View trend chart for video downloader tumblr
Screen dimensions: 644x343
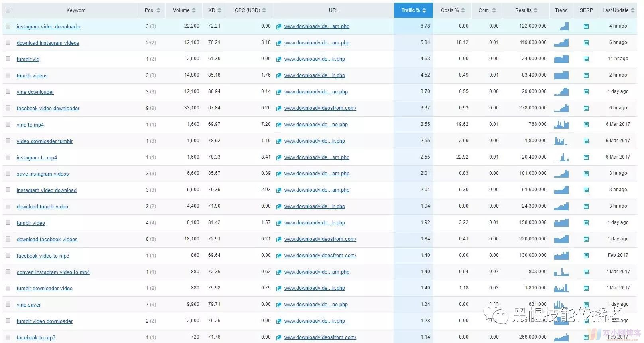click(x=561, y=141)
